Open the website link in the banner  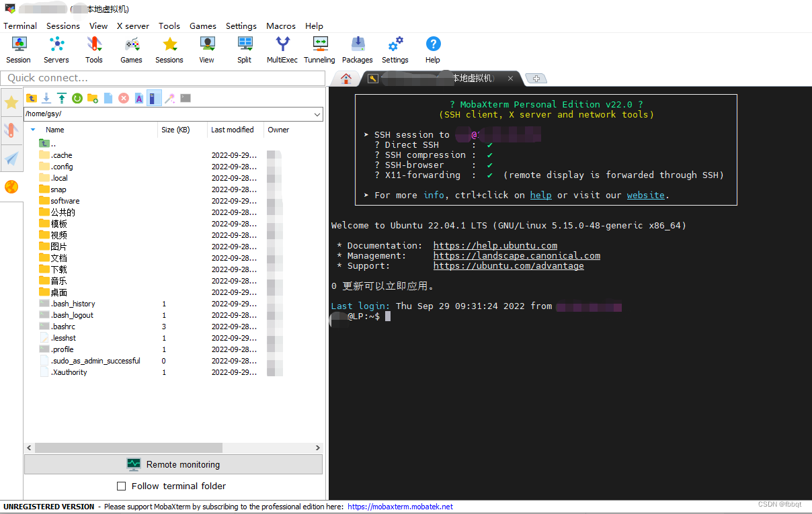pos(646,196)
